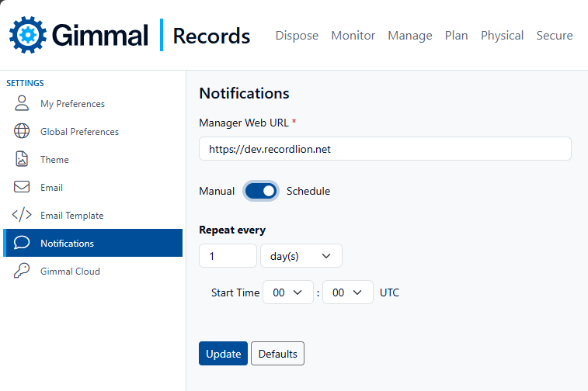Go to the Manage menu
Screen dimensions: 588x391
[409, 36]
